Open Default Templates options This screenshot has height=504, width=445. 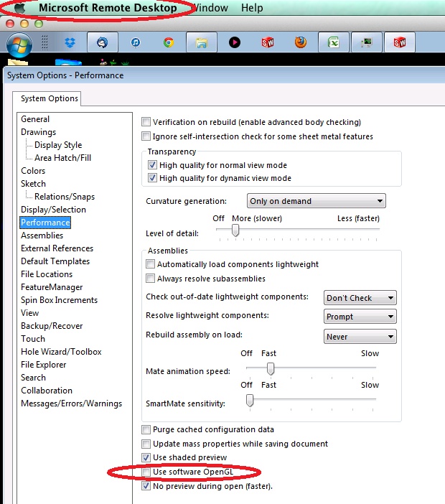click(55, 261)
